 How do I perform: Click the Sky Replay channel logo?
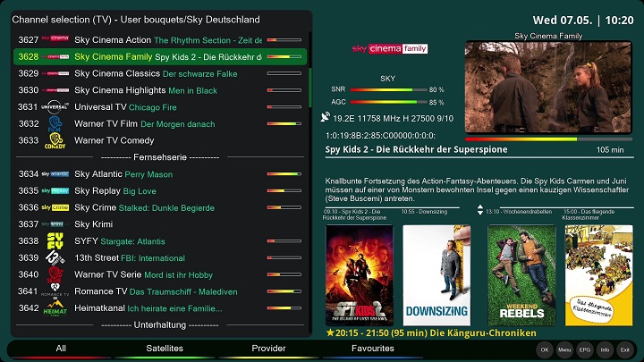pyautogui.click(x=55, y=191)
